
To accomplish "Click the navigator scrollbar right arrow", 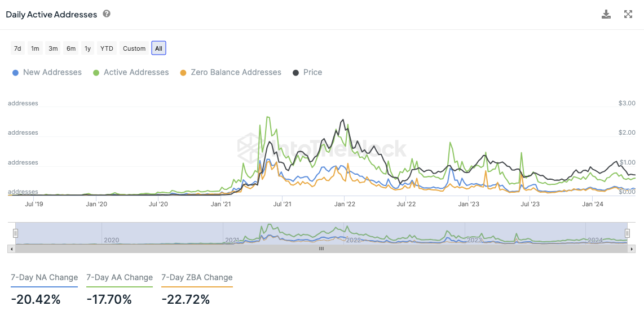I will pos(632,249).
